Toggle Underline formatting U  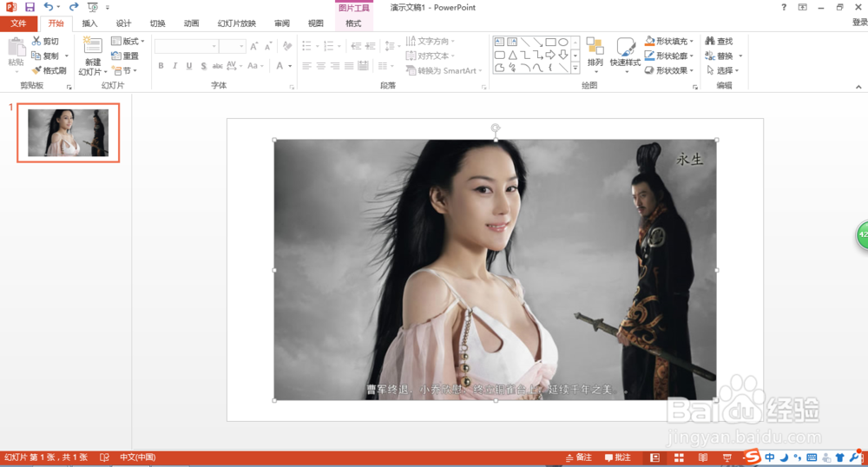189,66
